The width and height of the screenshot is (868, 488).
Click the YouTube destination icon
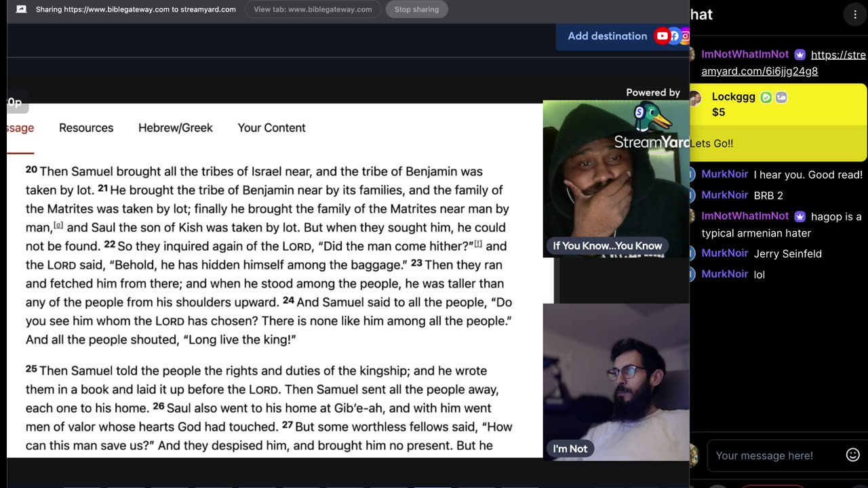pos(663,36)
